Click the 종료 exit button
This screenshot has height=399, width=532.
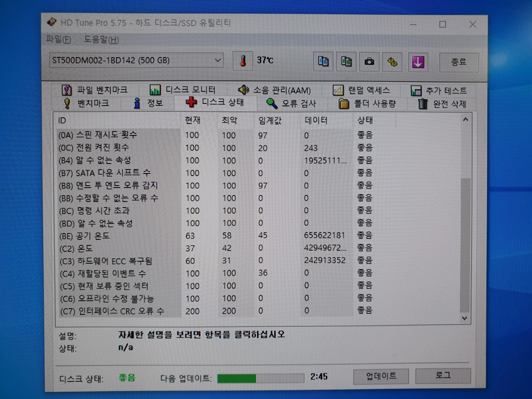[x=459, y=63]
